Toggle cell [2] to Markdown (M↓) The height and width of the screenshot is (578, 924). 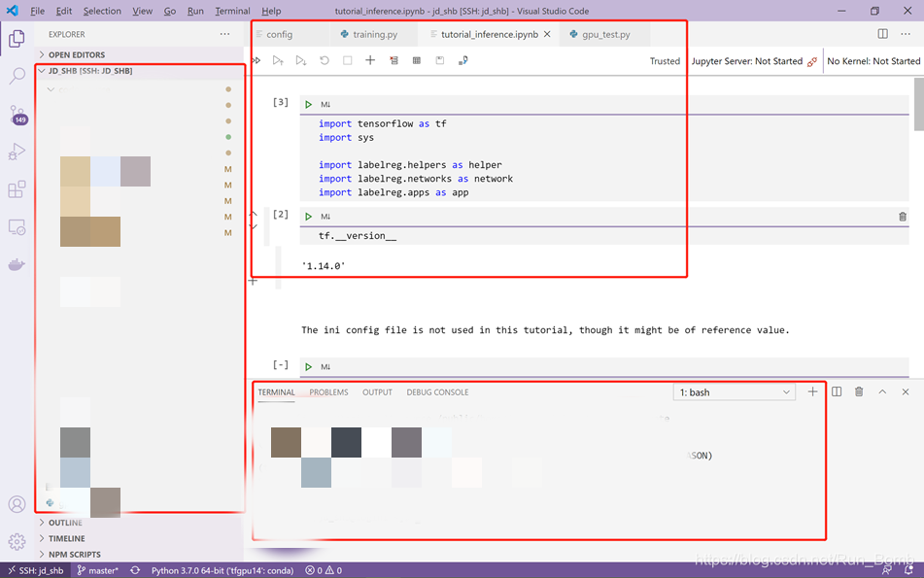325,217
